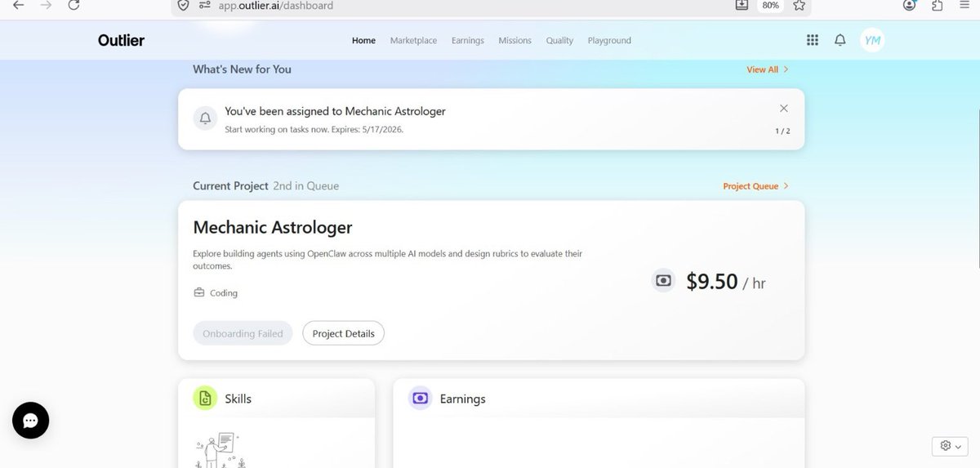This screenshot has width=980, height=468.
Task: Click the green Skills card icon
Action: coord(205,398)
